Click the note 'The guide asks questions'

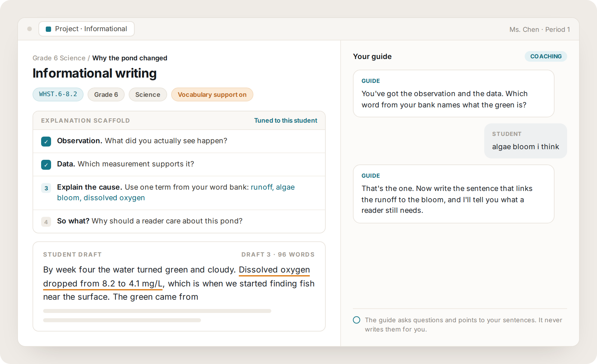(x=463, y=325)
